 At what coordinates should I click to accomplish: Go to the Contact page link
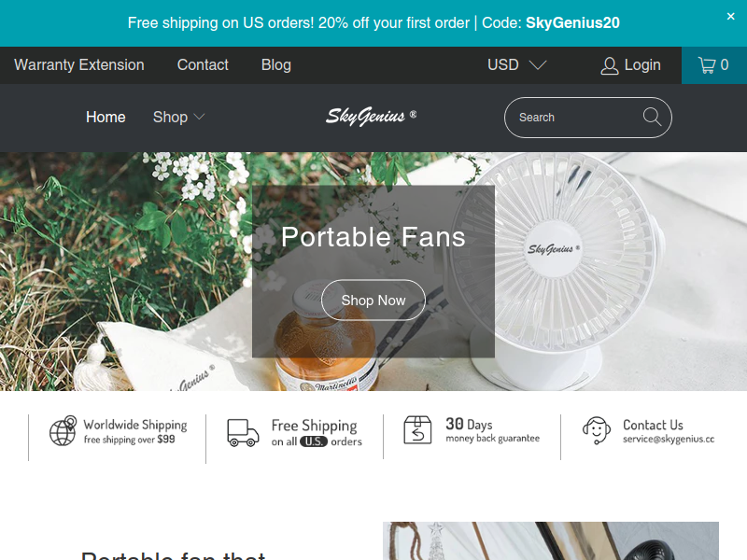click(x=203, y=65)
